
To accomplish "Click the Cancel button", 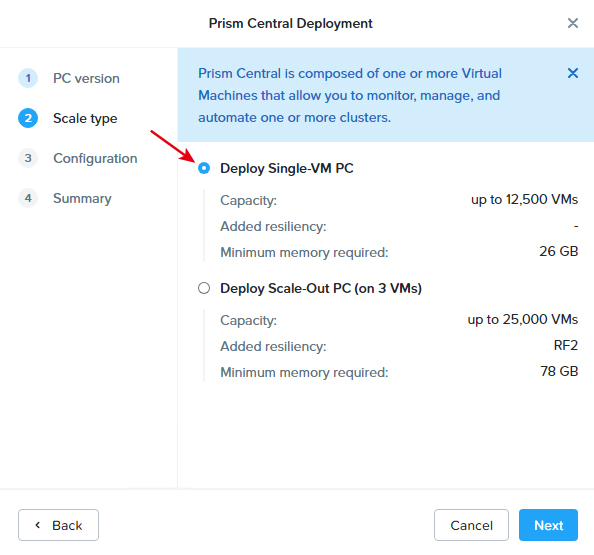I will point(471,525).
